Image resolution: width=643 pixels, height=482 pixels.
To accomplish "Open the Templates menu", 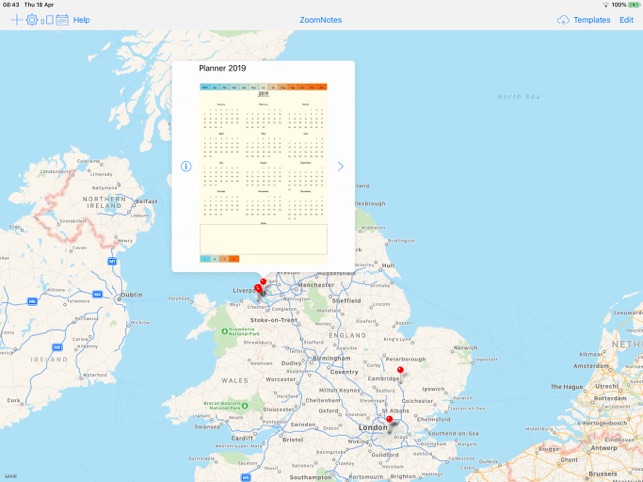I will tap(591, 20).
